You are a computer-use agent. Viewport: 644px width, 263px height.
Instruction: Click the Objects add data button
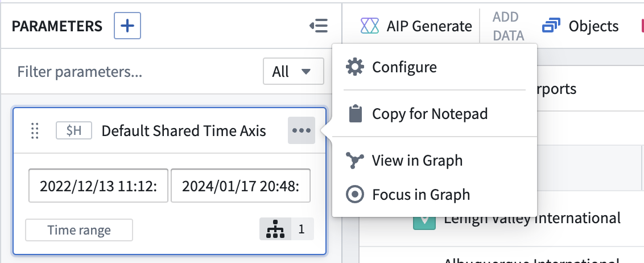(x=580, y=26)
